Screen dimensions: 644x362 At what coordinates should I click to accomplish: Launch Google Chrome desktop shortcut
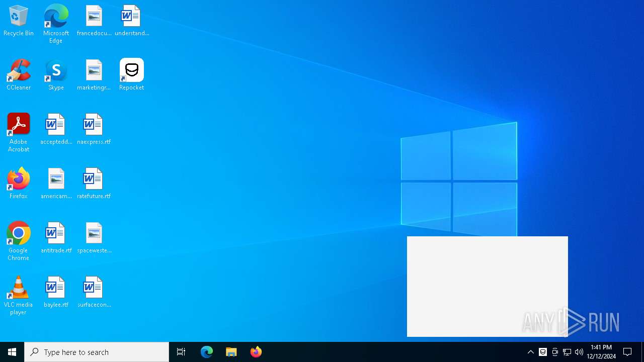[x=19, y=241]
